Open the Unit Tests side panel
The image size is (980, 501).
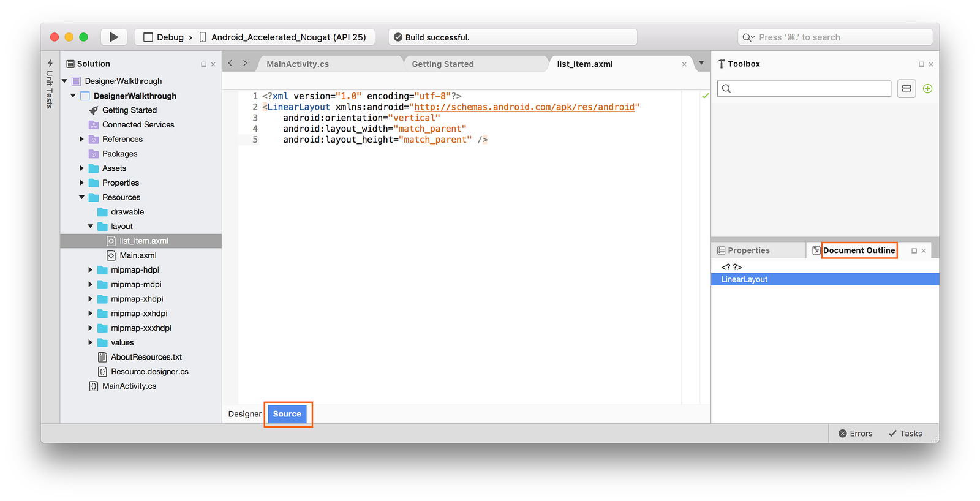click(x=50, y=85)
